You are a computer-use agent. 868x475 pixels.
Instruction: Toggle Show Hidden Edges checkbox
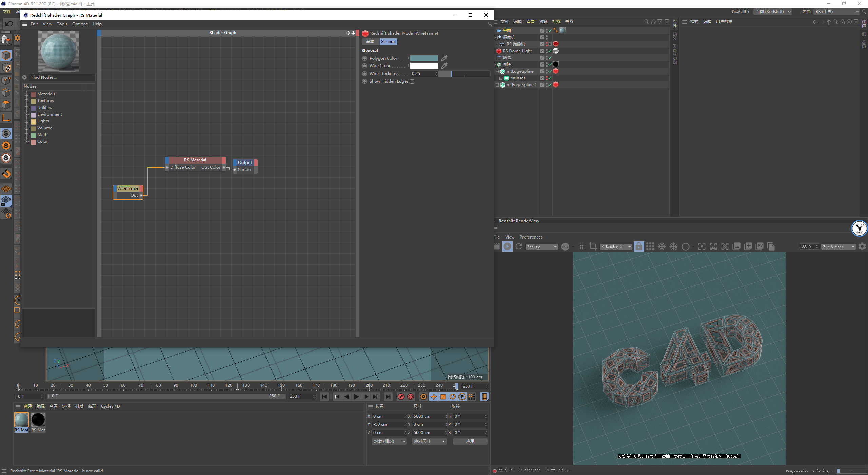413,81
